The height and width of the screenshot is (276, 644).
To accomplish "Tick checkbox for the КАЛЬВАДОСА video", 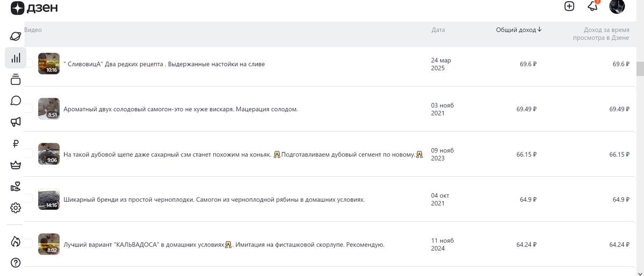I will [x=28, y=244].
